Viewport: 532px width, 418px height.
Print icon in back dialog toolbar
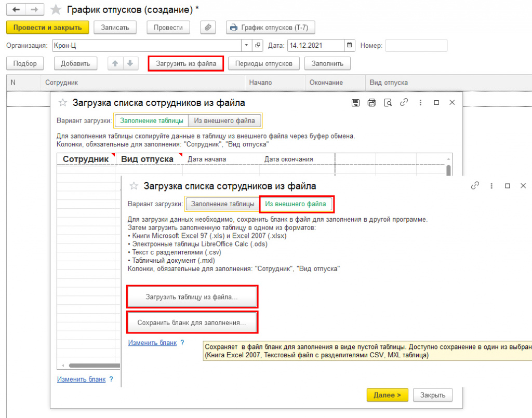point(371,103)
